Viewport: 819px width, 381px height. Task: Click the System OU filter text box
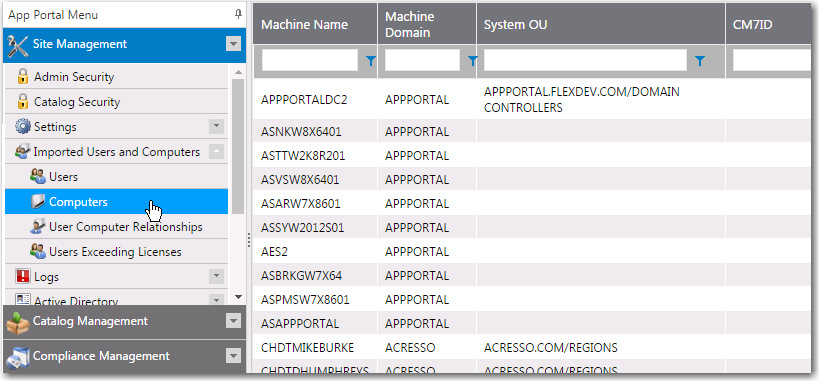click(x=585, y=60)
